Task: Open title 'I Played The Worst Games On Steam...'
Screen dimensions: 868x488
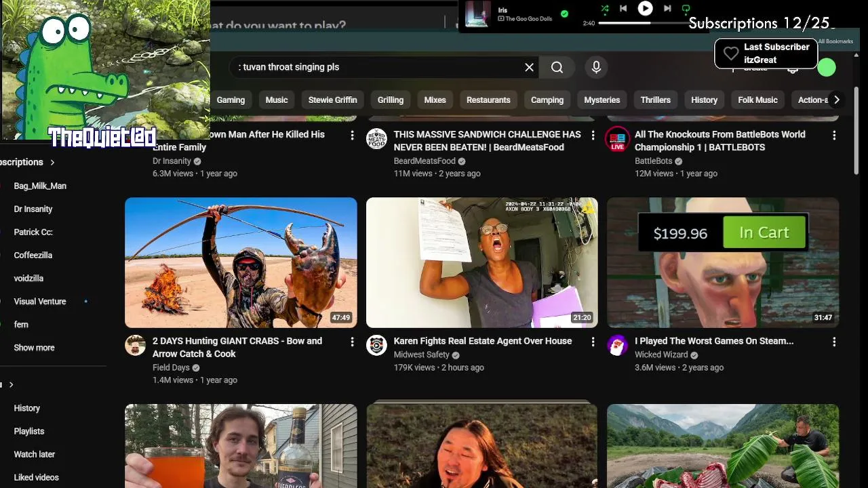Action: (714, 341)
